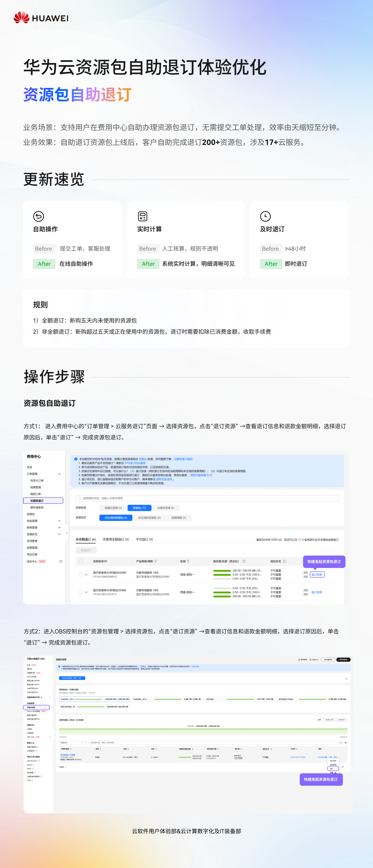Screen dimensions: 373x868
Task: Select the 2.480 TB / 2.480 TB usage card
Action: click(167, 699)
